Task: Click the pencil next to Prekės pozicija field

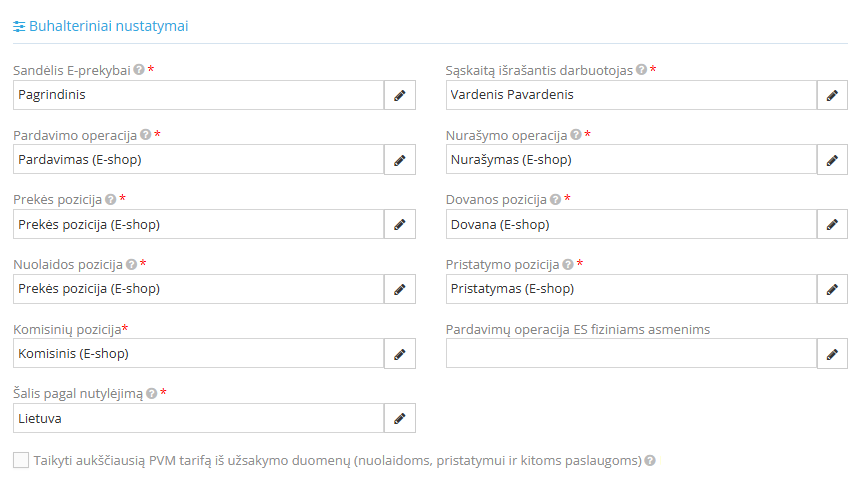Action: tap(400, 225)
